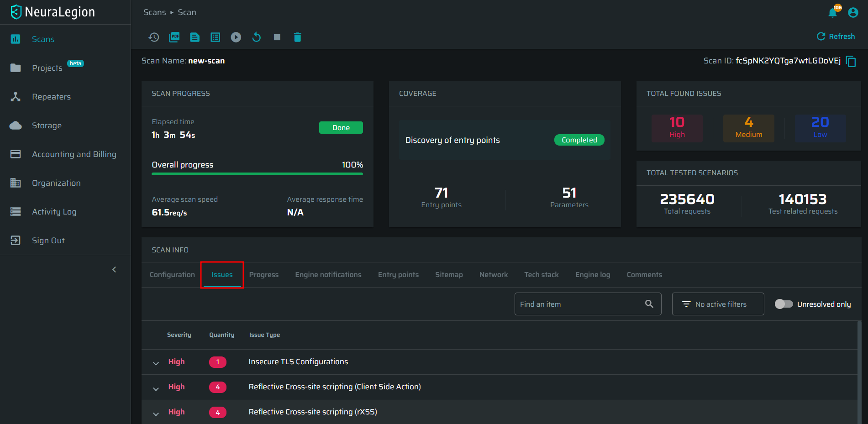Click the Done status badge
Screen dimensions: 868x424
(x=341, y=128)
